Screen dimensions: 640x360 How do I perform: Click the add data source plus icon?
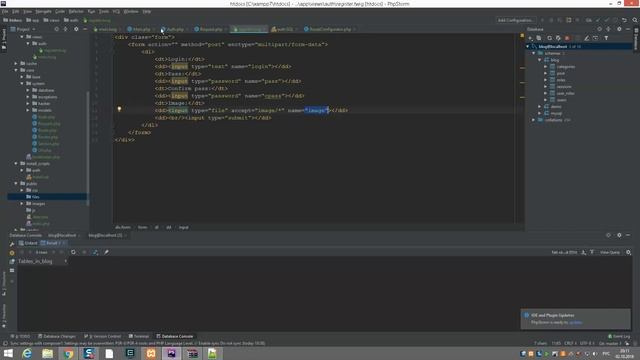coord(530,38)
